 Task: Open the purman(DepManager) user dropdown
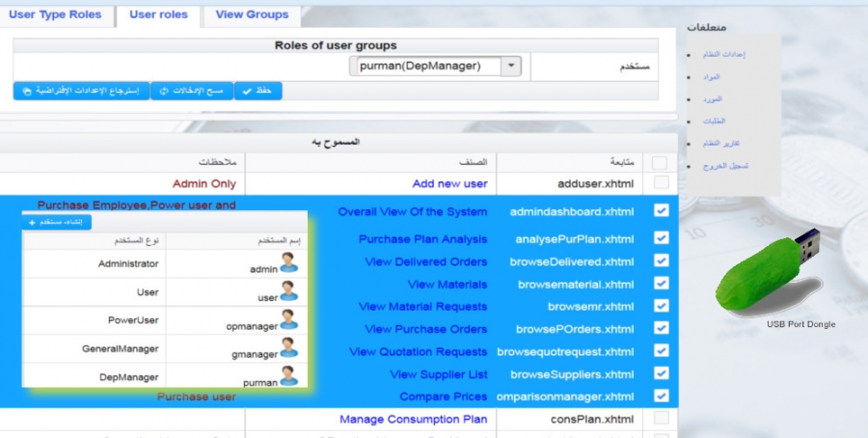[512, 66]
